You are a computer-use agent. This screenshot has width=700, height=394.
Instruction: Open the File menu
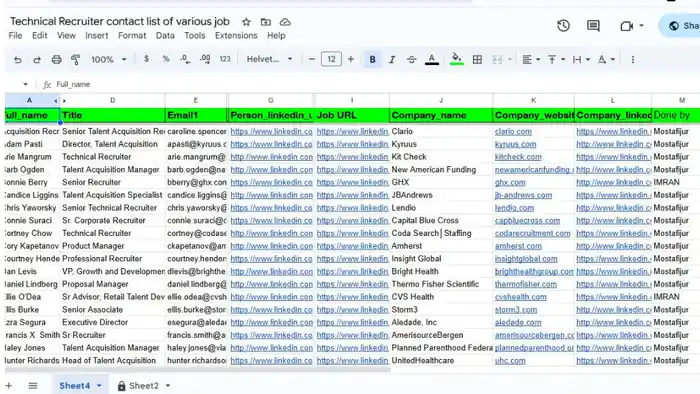(15, 36)
